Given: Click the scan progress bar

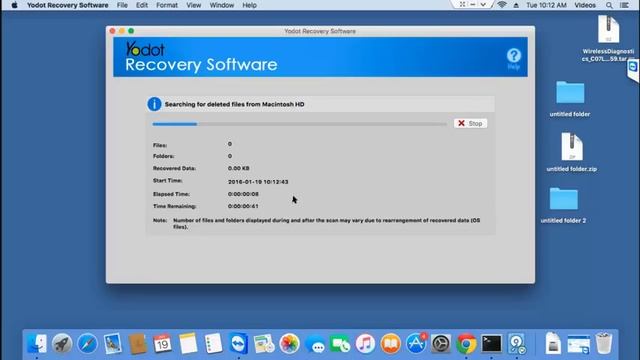Looking at the screenshot, I should point(300,124).
